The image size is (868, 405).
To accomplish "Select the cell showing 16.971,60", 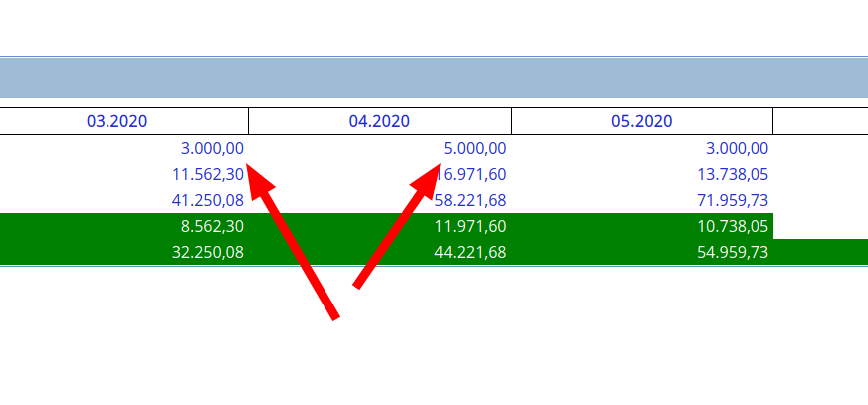I will (471, 175).
